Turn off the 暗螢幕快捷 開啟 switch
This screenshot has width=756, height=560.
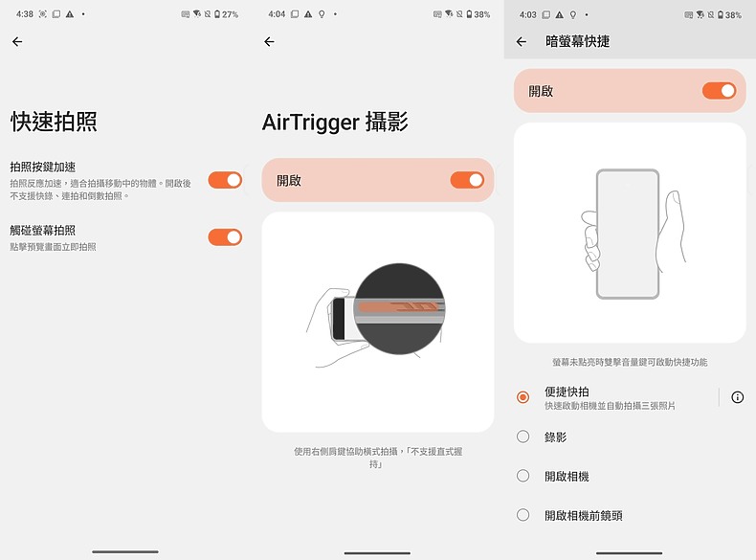(719, 91)
